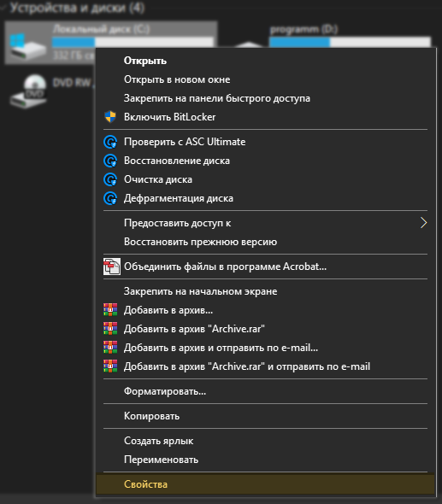Click the icon next to Очистка диска

(110, 179)
